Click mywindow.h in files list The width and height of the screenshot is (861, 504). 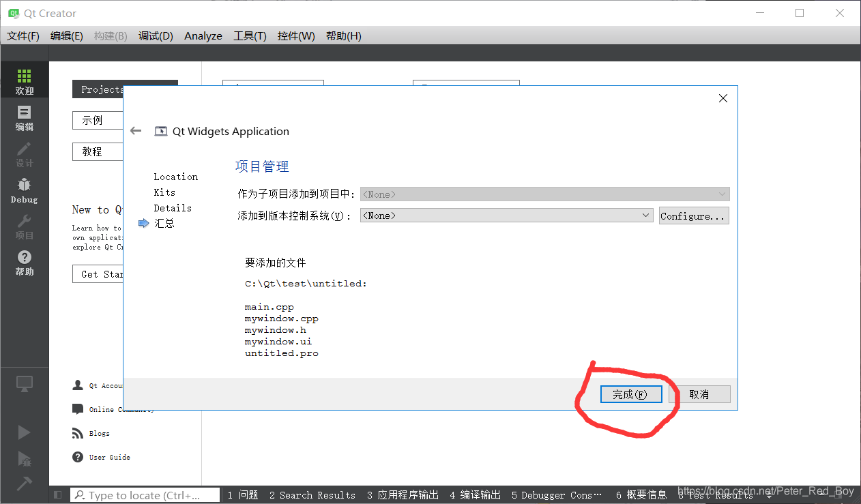click(x=276, y=330)
